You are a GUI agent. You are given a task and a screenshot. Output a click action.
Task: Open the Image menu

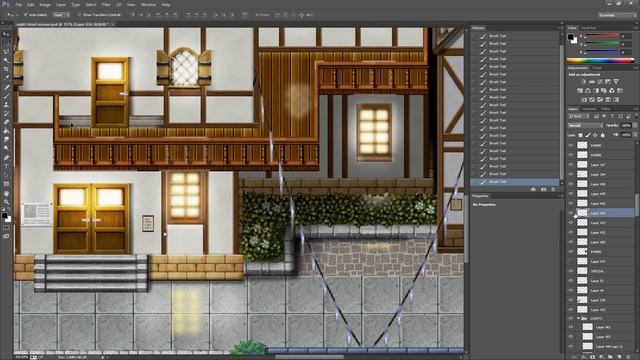(45, 4)
